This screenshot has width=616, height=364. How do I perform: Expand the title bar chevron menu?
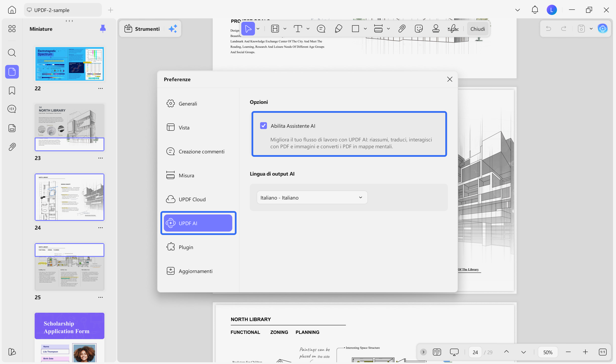pyautogui.click(x=518, y=10)
